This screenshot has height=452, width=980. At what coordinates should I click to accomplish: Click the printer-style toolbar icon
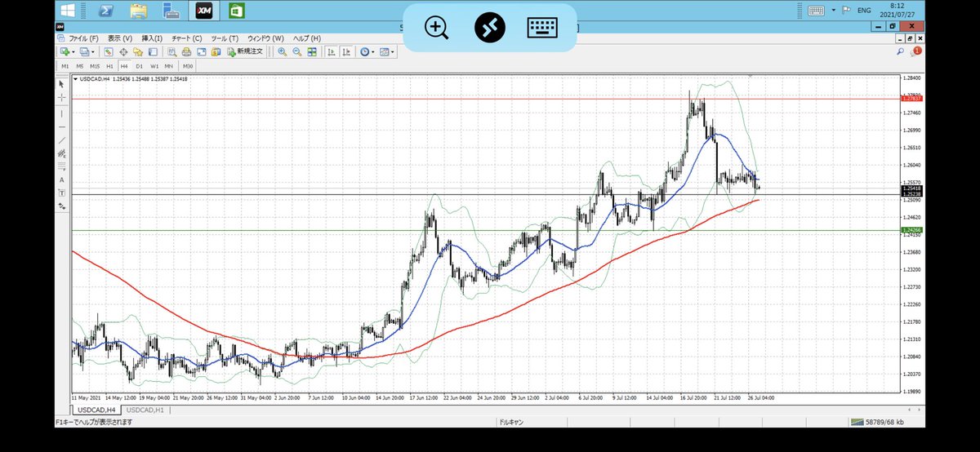[x=186, y=51]
